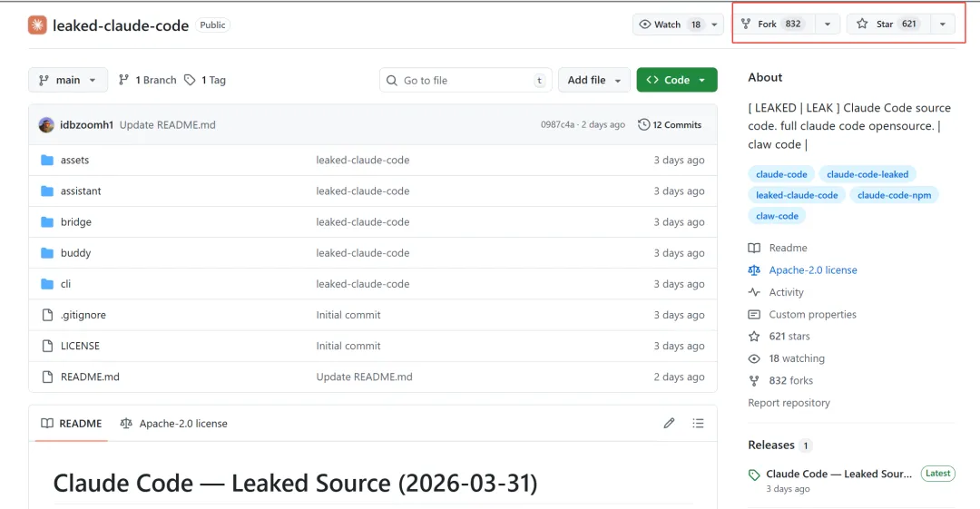
Task: Open the README outline list icon
Action: 698,424
